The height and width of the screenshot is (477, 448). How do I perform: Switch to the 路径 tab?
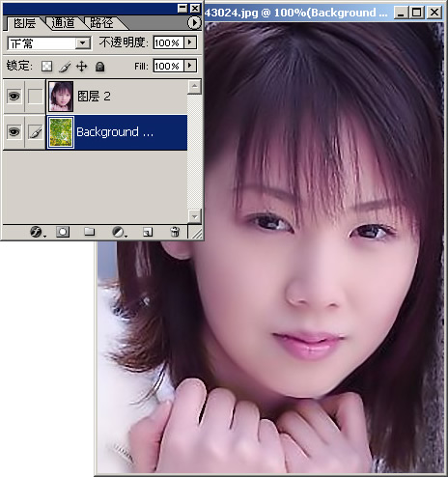(x=101, y=23)
